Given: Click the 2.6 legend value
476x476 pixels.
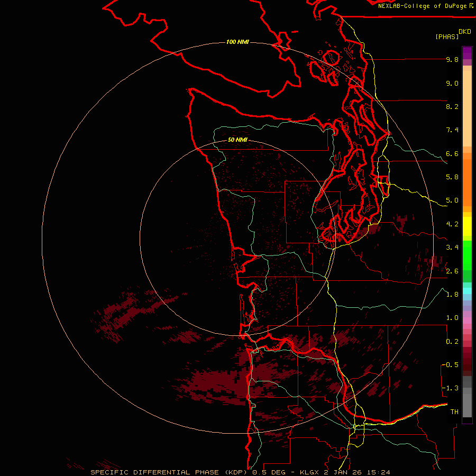Looking at the screenshot, I should [452, 271].
